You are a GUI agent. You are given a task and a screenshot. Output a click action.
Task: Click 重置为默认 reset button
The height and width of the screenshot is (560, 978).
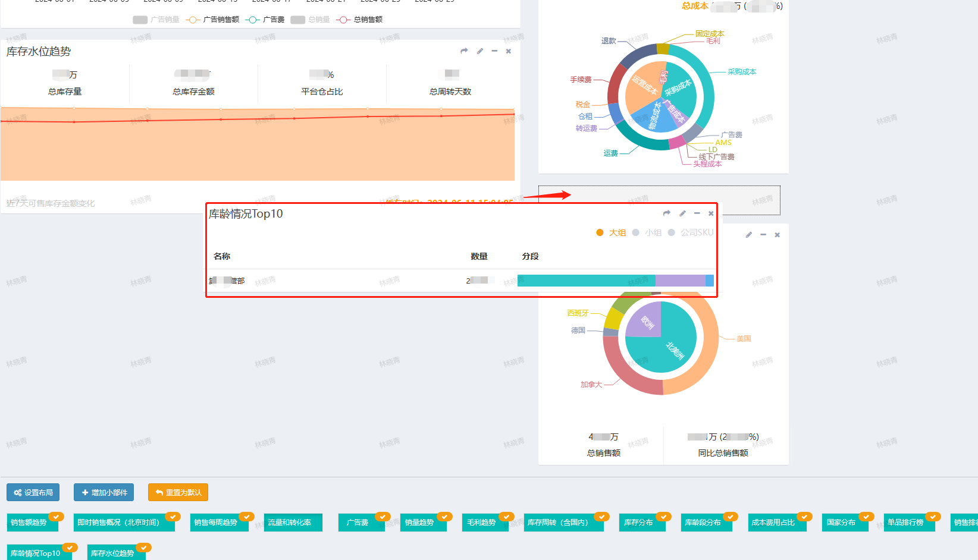click(178, 492)
